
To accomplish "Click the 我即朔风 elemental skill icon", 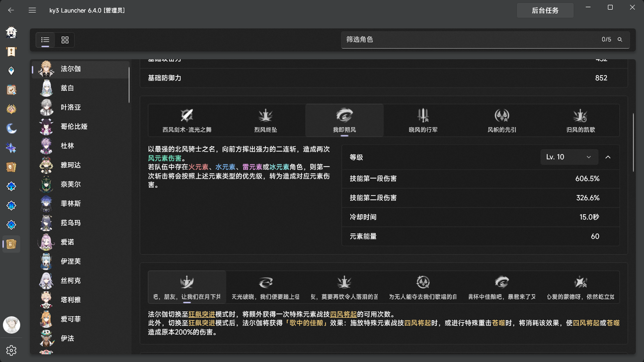I will click(344, 120).
